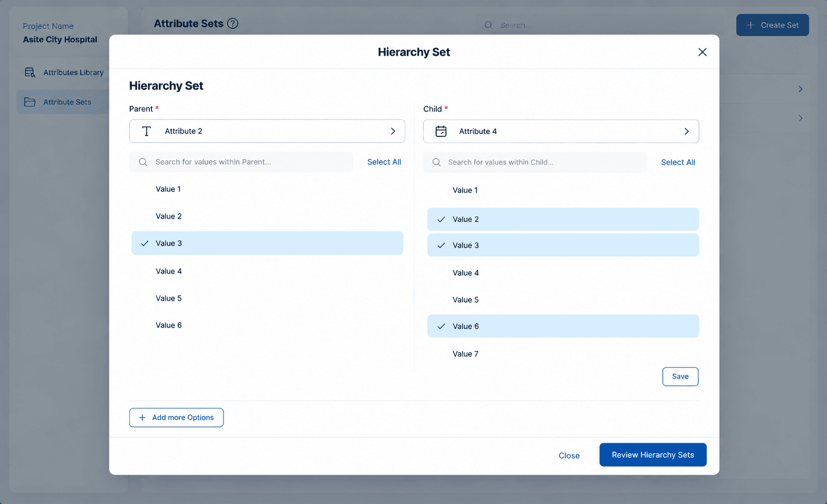Focus the Child values search field

535,162
